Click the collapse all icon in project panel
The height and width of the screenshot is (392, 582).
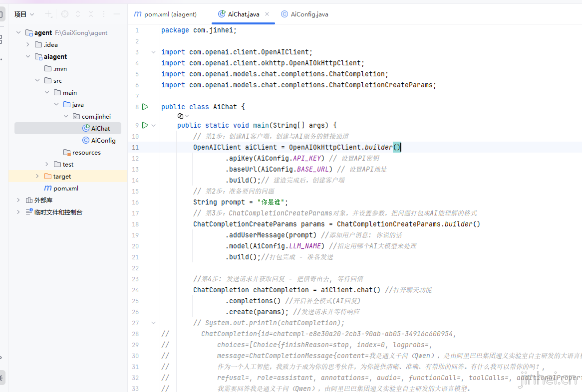pos(90,14)
